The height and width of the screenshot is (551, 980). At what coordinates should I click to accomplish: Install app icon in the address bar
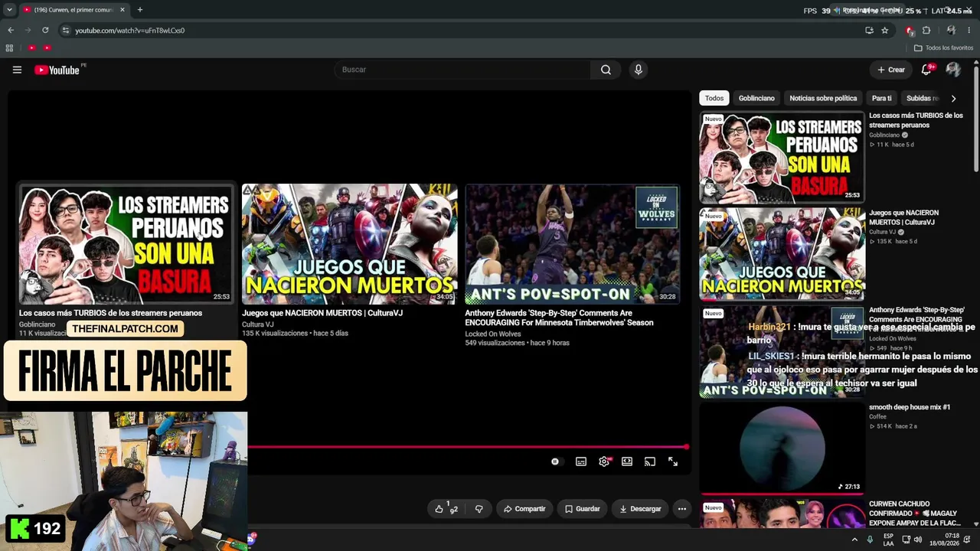coord(869,31)
